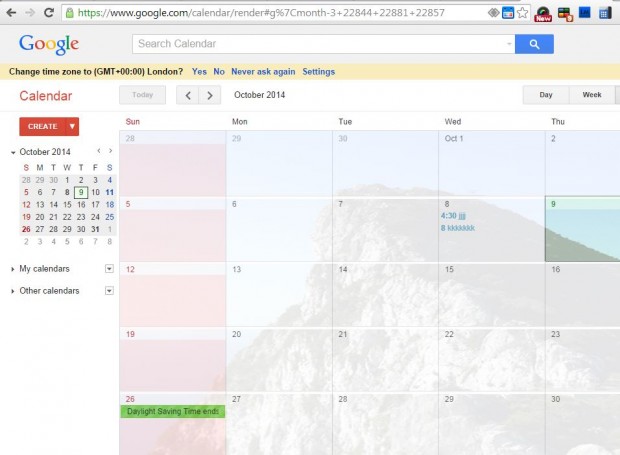This screenshot has height=455, width=620.
Task: Open Other calendars options dropdown
Action: pyautogui.click(x=109, y=291)
